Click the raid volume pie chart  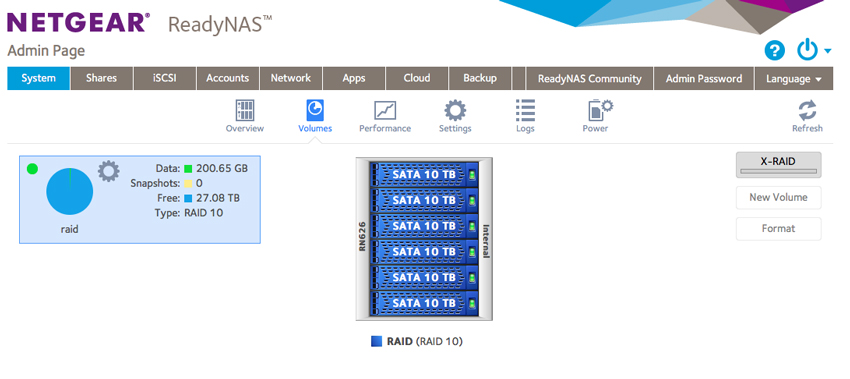point(69,191)
